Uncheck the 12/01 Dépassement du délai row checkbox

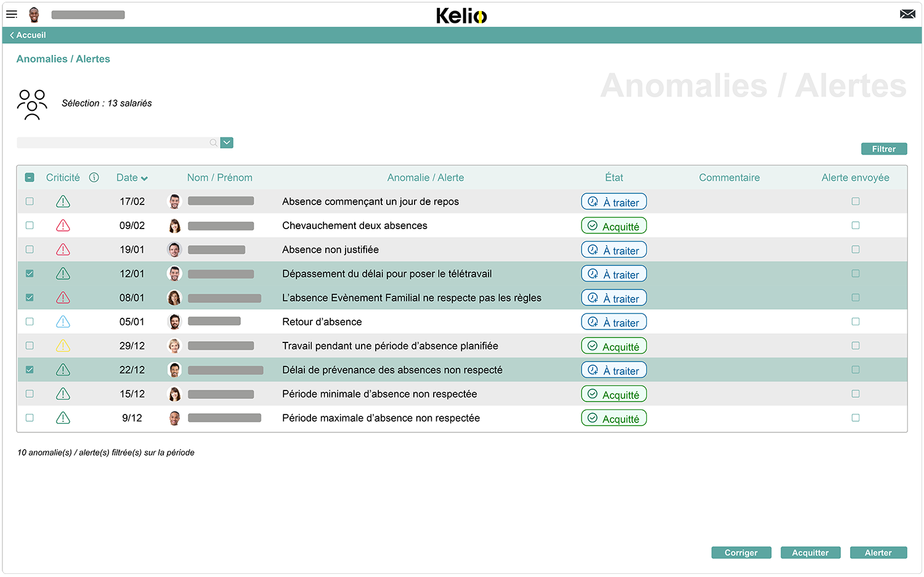(x=29, y=273)
